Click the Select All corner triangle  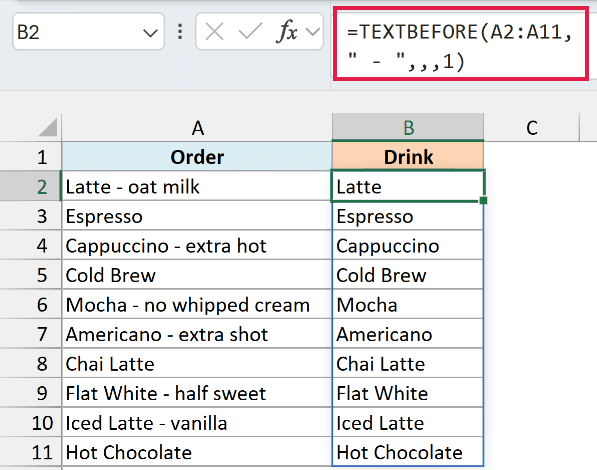tap(48, 127)
